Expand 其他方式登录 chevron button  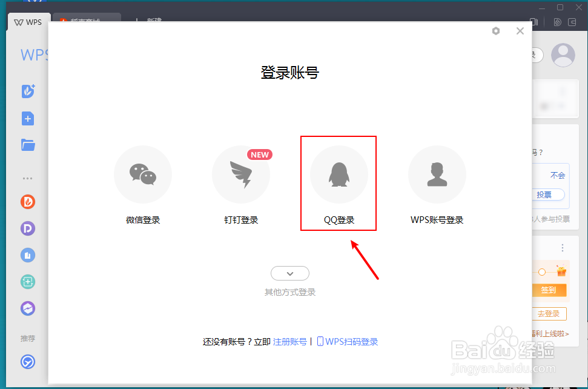pos(290,273)
